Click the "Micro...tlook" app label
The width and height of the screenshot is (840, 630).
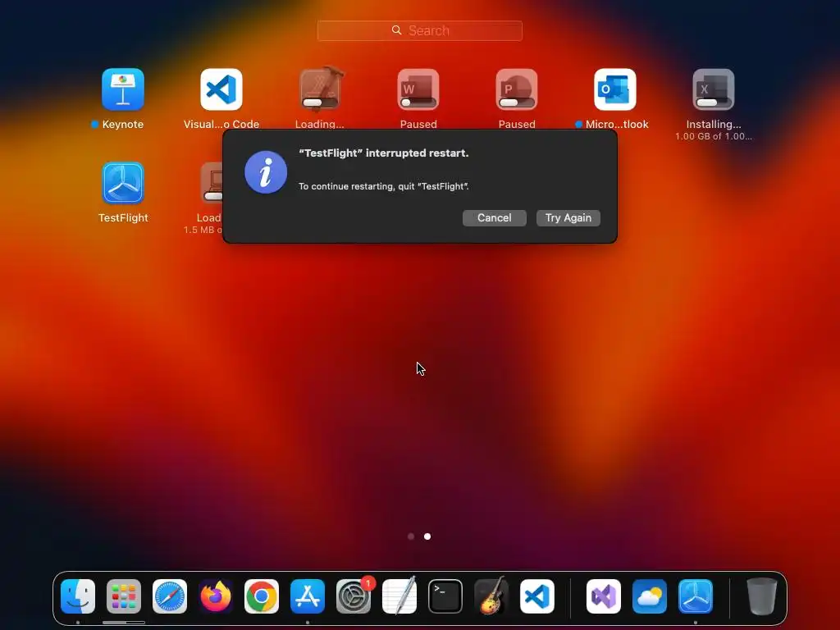point(617,125)
